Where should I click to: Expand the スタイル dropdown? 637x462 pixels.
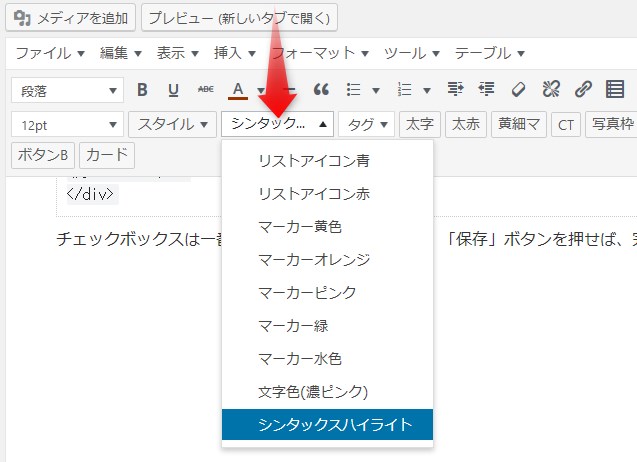172,125
